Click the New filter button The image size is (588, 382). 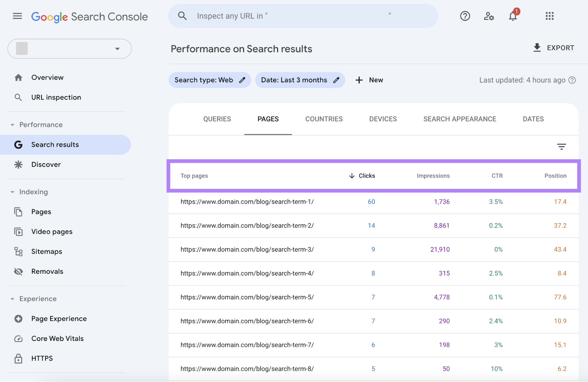click(369, 80)
